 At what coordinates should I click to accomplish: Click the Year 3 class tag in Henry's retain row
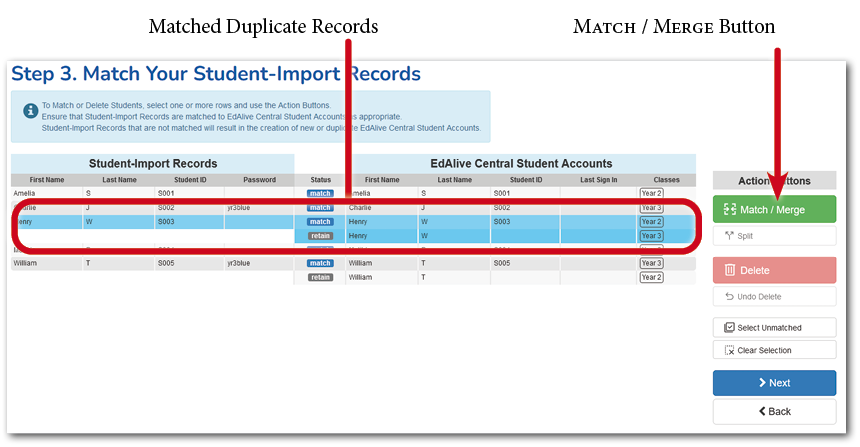[652, 236]
